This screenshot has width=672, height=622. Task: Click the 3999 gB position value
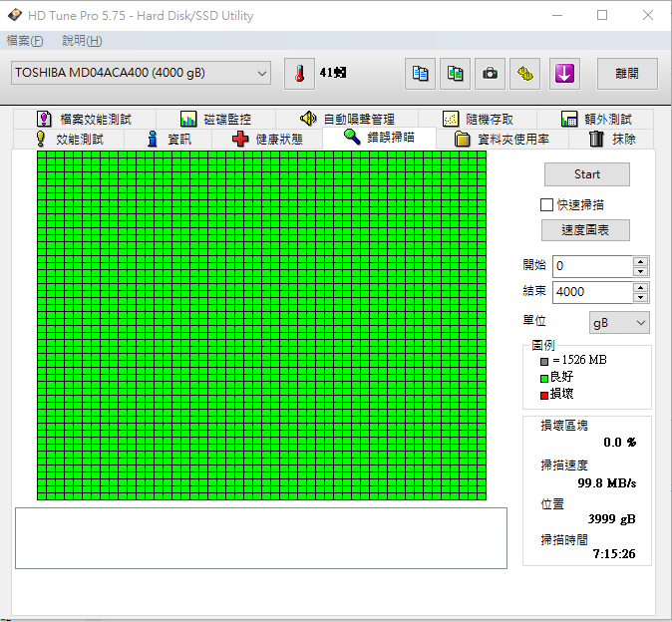click(x=611, y=518)
